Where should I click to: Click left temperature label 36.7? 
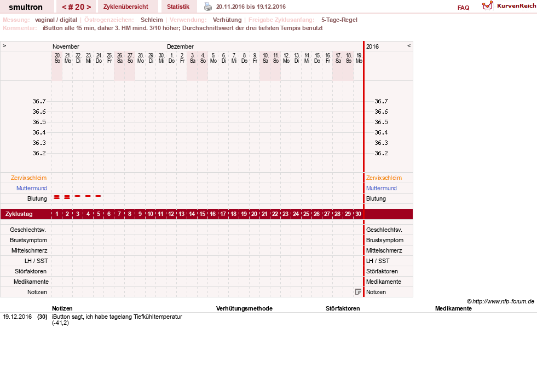(x=39, y=101)
